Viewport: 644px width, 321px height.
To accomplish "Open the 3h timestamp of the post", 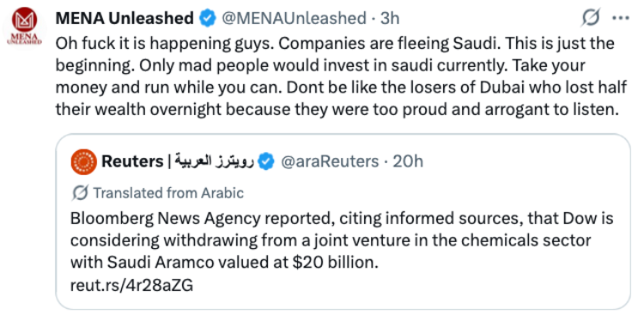I will click(390, 19).
